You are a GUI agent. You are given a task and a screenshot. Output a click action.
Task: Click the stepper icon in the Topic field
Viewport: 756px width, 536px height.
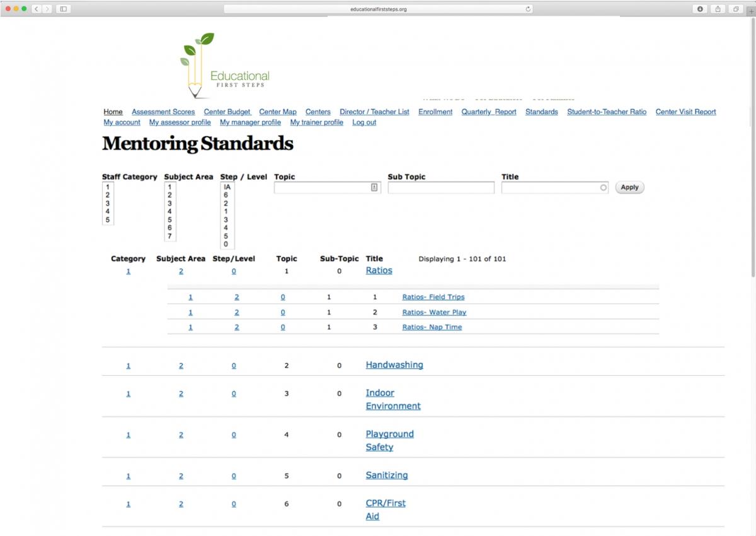375,187
